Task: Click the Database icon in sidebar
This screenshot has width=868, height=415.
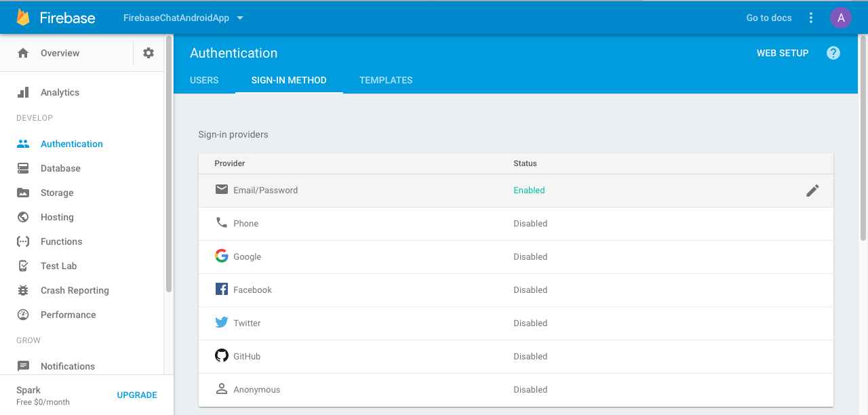Action: tap(23, 168)
